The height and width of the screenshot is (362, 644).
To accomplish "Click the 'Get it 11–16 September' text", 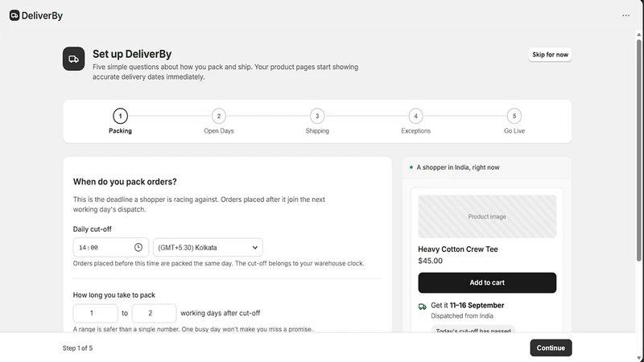I will [468, 306].
